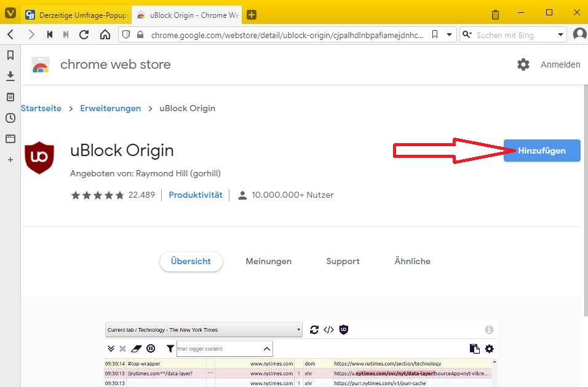Click the uBlock logger screenshot preview
Viewport: 588px width, 387px height.
(301, 354)
